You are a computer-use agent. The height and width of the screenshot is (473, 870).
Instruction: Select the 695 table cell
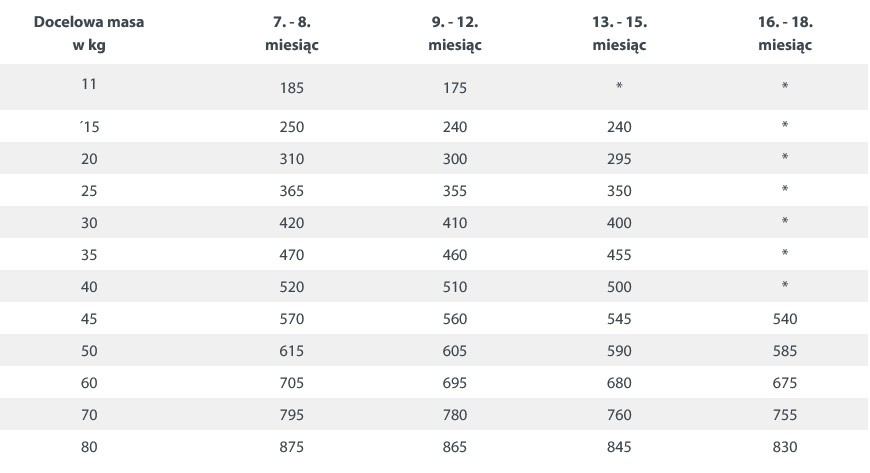[x=455, y=383]
